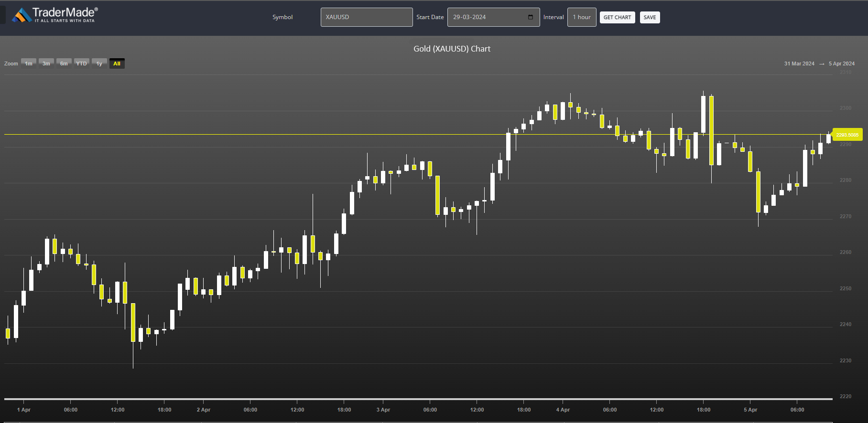The width and height of the screenshot is (868, 423).
Task: Click the Symbol label
Action: tap(282, 17)
